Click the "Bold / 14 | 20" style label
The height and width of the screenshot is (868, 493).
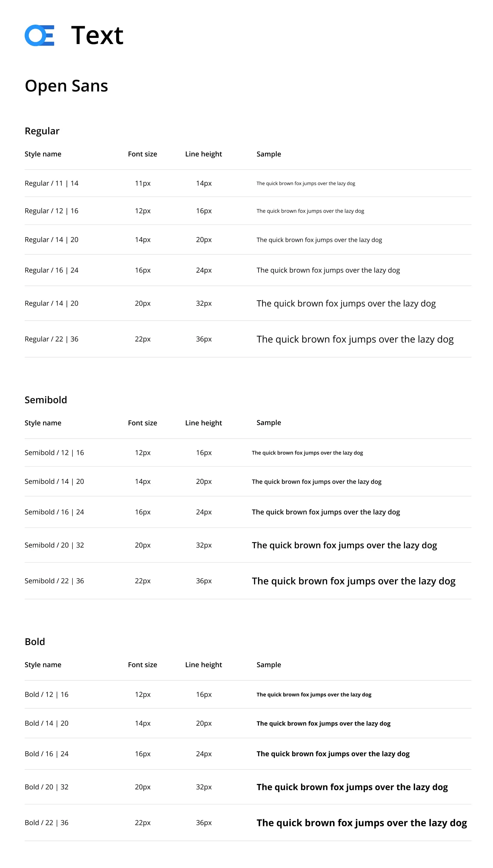47,723
